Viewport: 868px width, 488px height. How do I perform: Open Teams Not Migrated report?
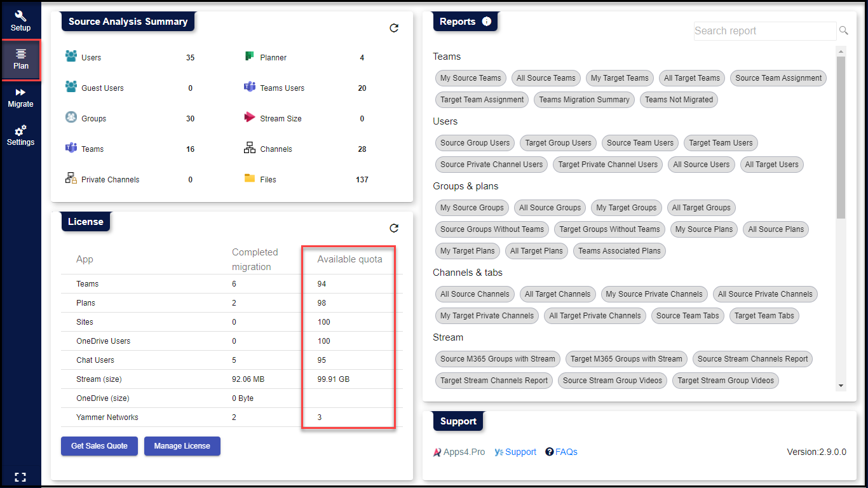click(x=679, y=100)
